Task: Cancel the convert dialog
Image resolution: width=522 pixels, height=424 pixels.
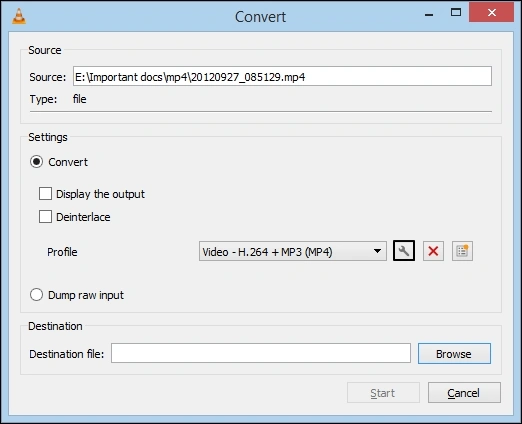Action: pos(464,393)
